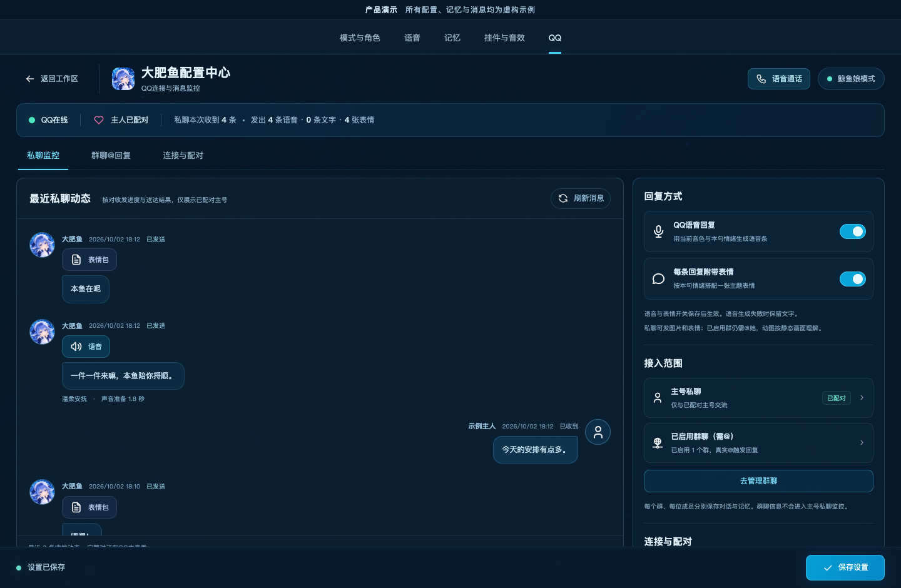This screenshot has height=588, width=901.
Task: Click the person icon beside 主号私聊
Action: (x=658, y=398)
